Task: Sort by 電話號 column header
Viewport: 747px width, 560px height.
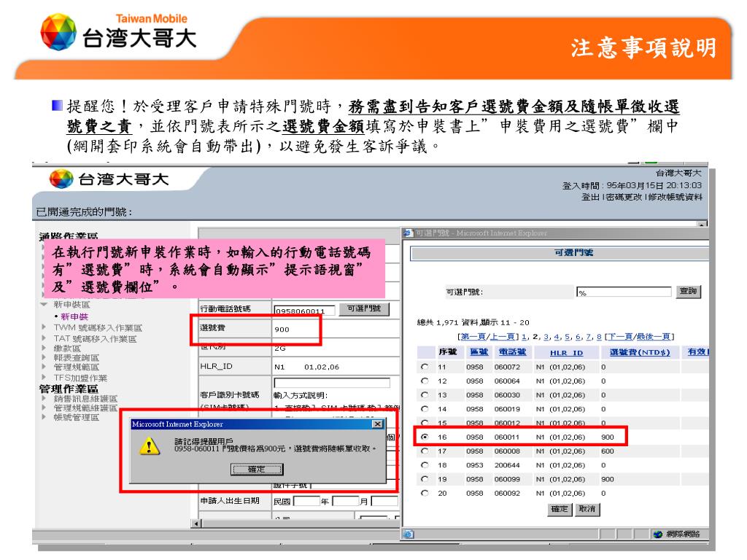Action: [512, 352]
